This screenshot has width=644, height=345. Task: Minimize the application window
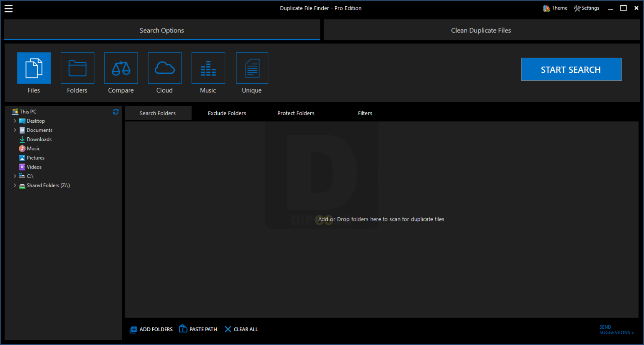pos(610,9)
